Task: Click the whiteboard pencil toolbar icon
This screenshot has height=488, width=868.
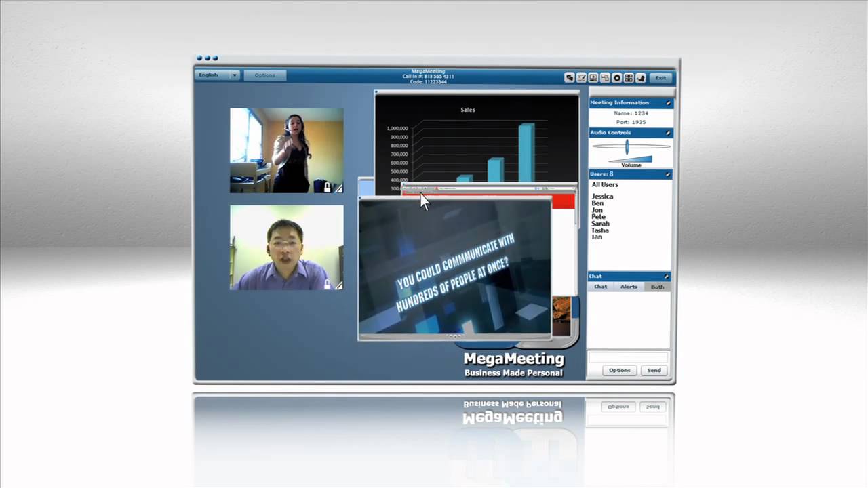Action: click(x=581, y=78)
